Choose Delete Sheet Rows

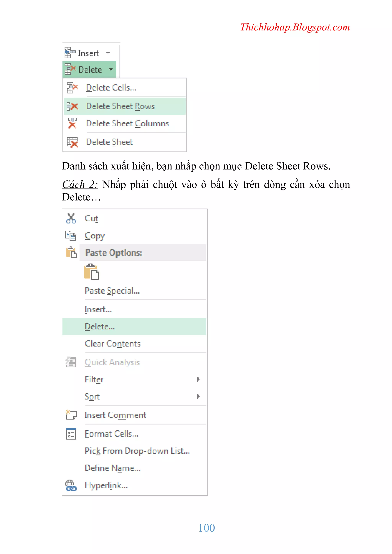[125, 106]
